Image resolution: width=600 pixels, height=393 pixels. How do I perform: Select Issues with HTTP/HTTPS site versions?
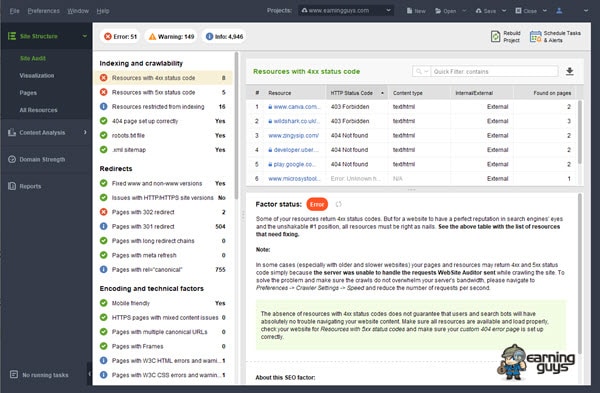pos(163,198)
